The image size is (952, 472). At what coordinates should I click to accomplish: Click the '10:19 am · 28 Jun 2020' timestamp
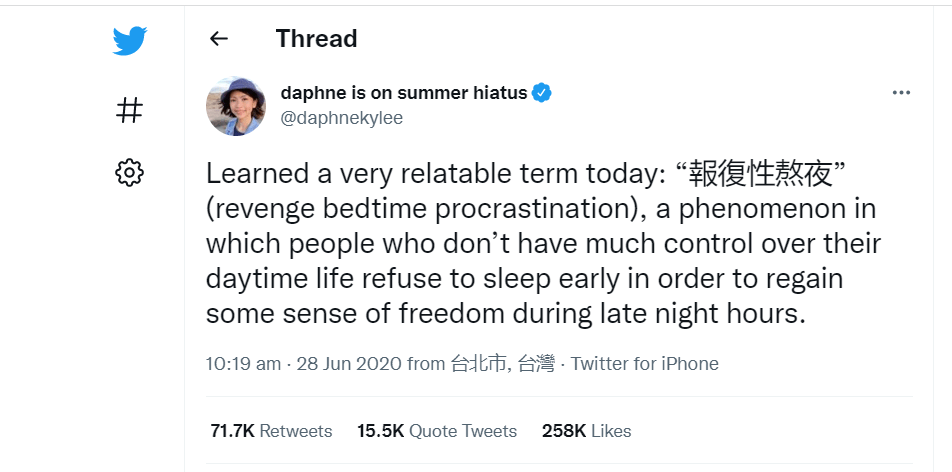coord(275,364)
